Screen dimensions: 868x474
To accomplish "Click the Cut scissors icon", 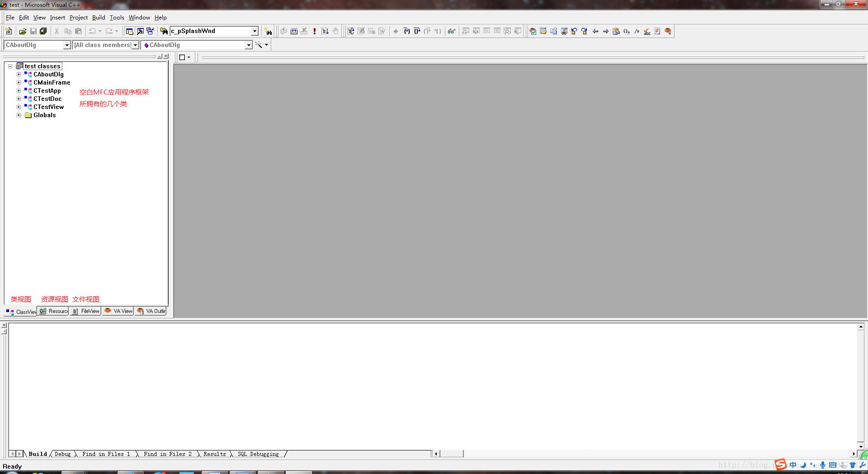I will point(57,31).
